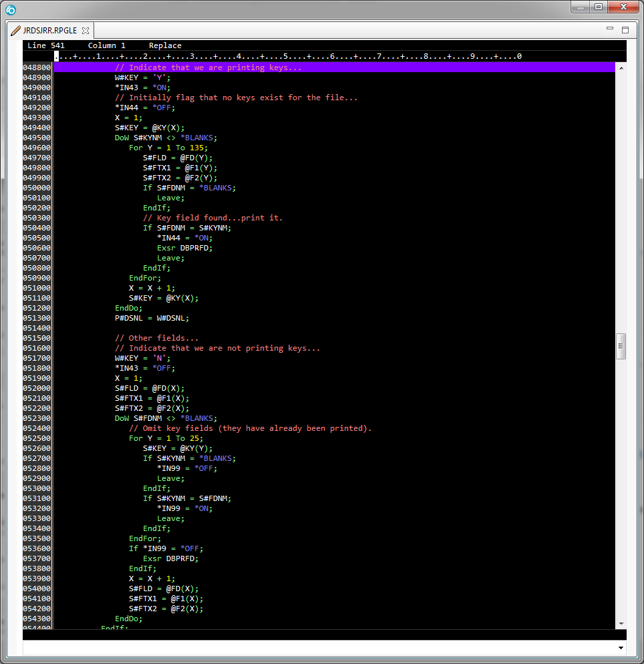Click the column ruler line
The height and width of the screenshot is (664, 644).
pos(288,56)
